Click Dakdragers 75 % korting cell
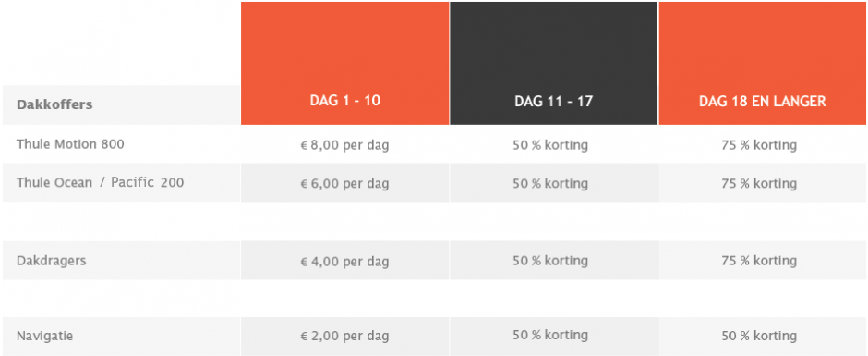 tap(759, 261)
